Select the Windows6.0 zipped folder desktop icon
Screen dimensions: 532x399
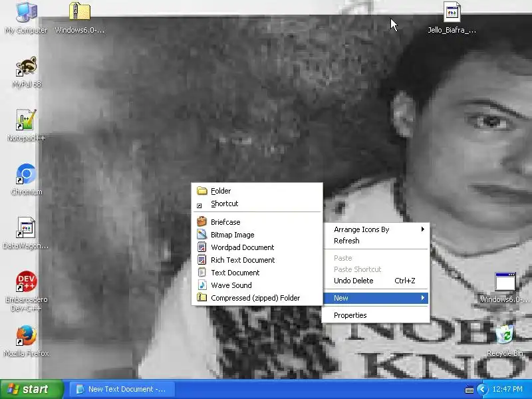click(x=79, y=18)
